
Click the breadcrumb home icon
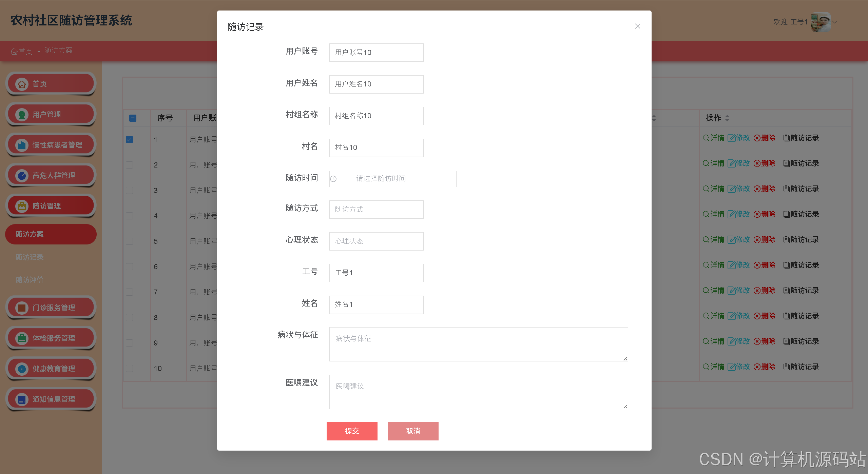pyautogui.click(x=14, y=51)
